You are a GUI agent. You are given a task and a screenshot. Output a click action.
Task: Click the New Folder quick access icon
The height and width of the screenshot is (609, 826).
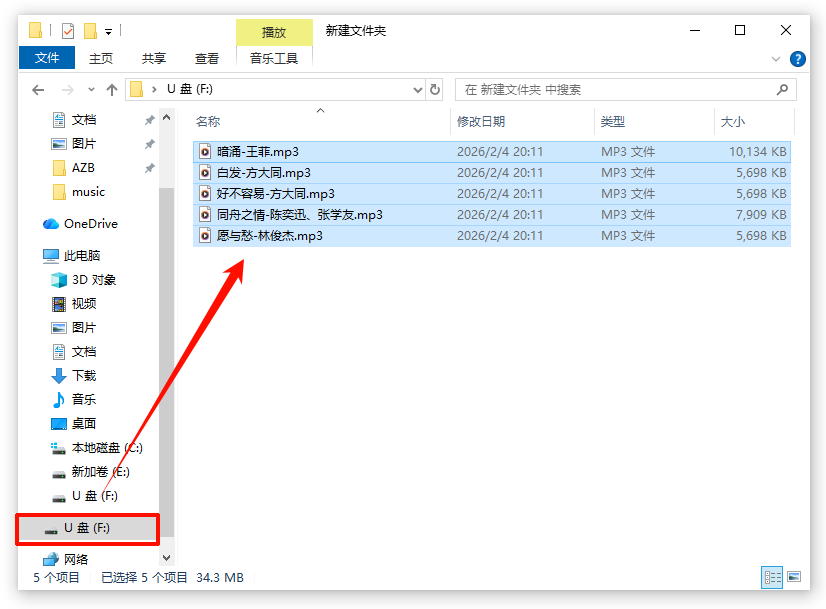pyautogui.click(x=88, y=30)
